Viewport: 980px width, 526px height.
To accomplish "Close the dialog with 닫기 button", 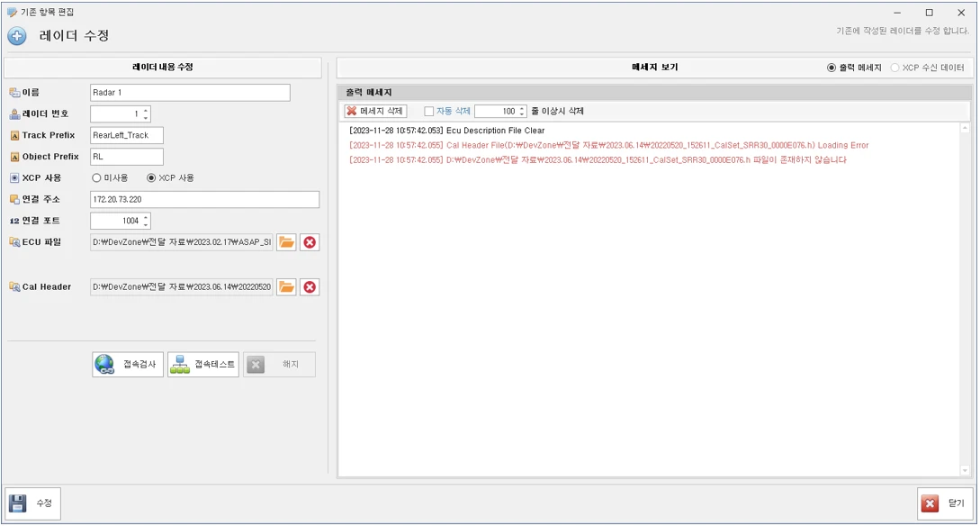I will [946, 503].
